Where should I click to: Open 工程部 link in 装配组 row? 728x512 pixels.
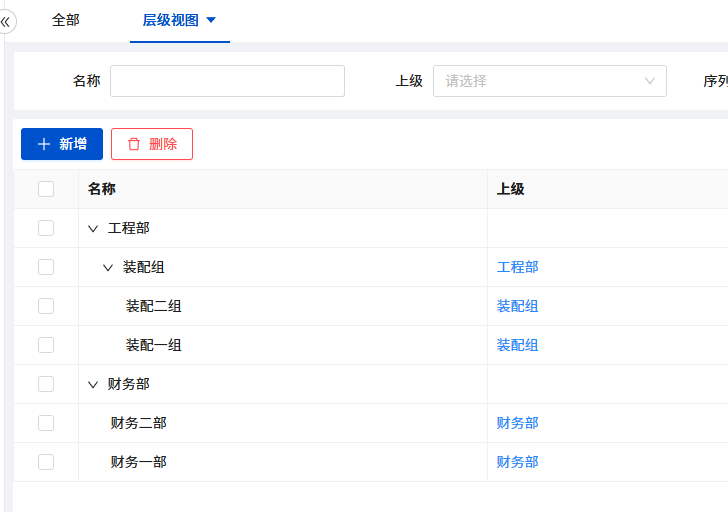[x=517, y=267]
